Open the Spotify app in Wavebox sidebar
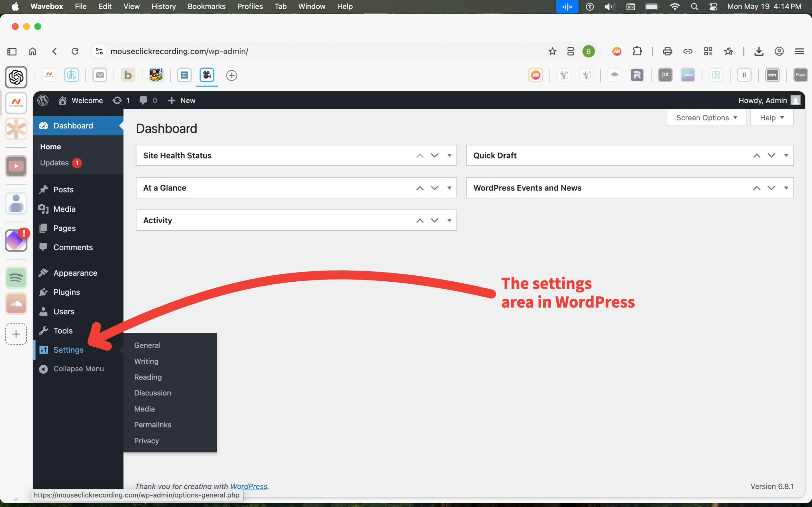Viewport: 812px width, 507px height. [16, 278]
